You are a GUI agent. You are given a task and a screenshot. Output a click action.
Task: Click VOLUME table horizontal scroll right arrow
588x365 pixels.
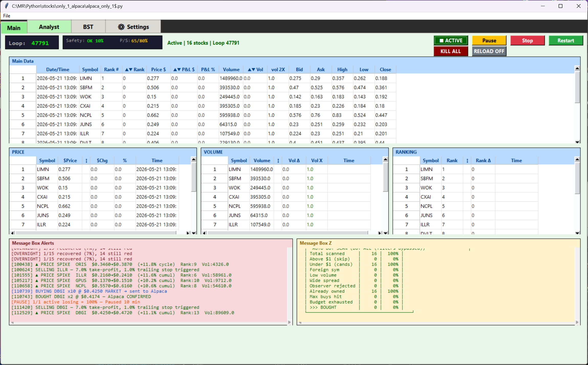(x=380, y=233)
